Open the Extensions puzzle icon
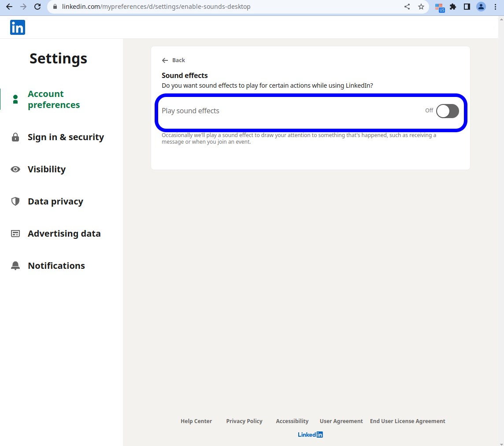504x446 pixels. [453, 7]
